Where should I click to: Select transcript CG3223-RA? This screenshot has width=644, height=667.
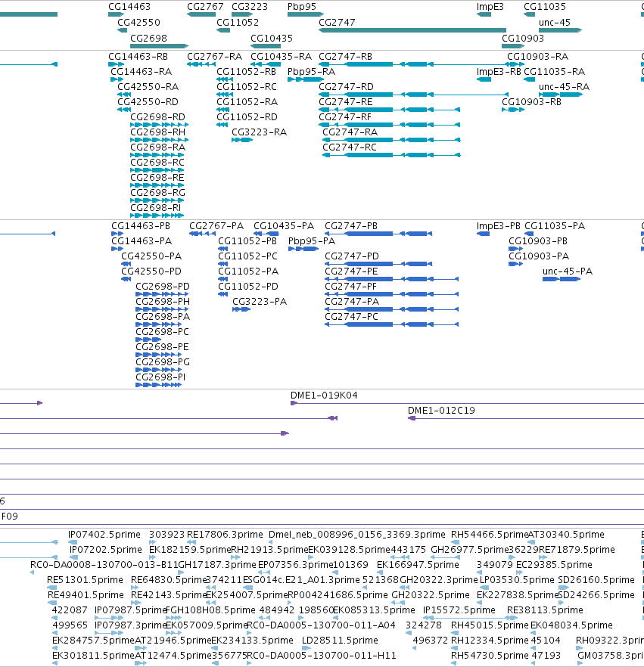(x=259, y=132)
